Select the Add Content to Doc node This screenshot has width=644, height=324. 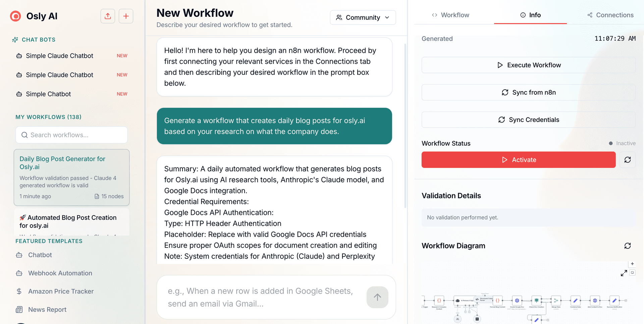595,300
